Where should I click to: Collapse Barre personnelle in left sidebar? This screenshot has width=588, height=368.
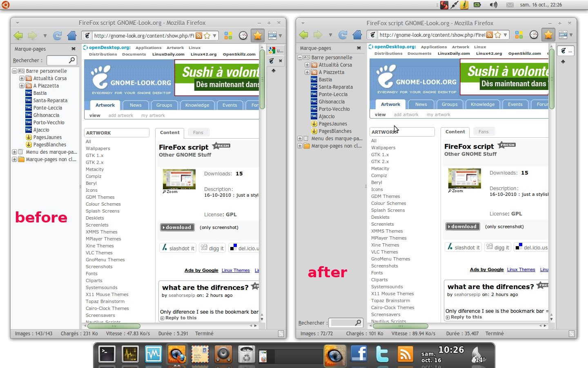point(14,71)
